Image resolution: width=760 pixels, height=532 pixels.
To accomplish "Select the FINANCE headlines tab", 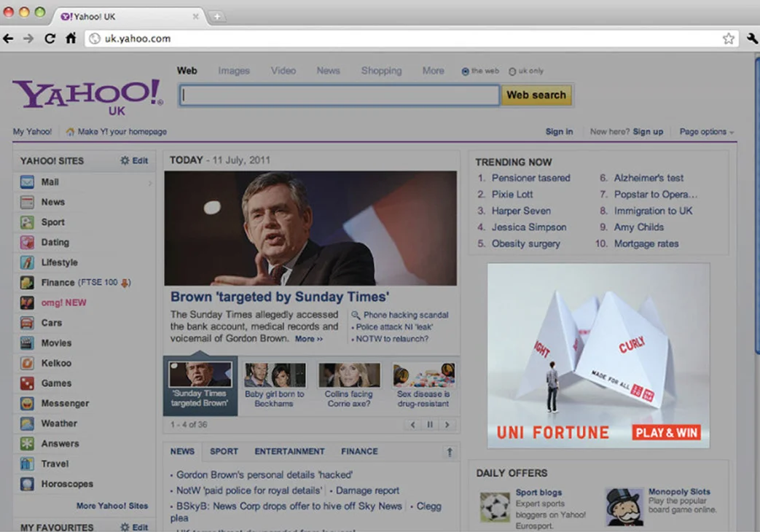I will click(359, 452).
